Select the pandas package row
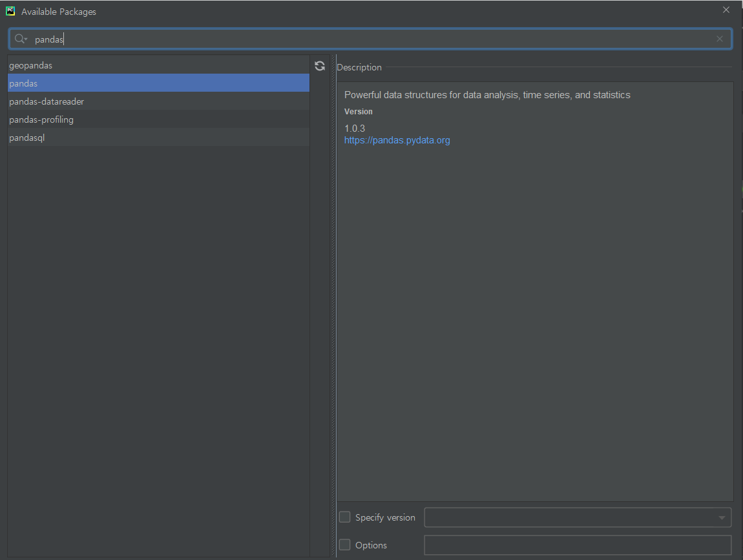 pyautogui.click(x=158, y=83)
